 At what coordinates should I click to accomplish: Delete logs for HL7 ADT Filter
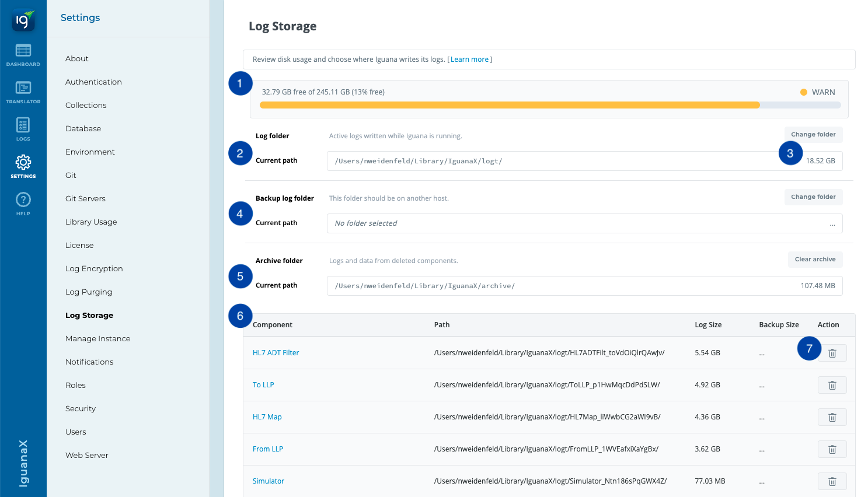point(832,353)
